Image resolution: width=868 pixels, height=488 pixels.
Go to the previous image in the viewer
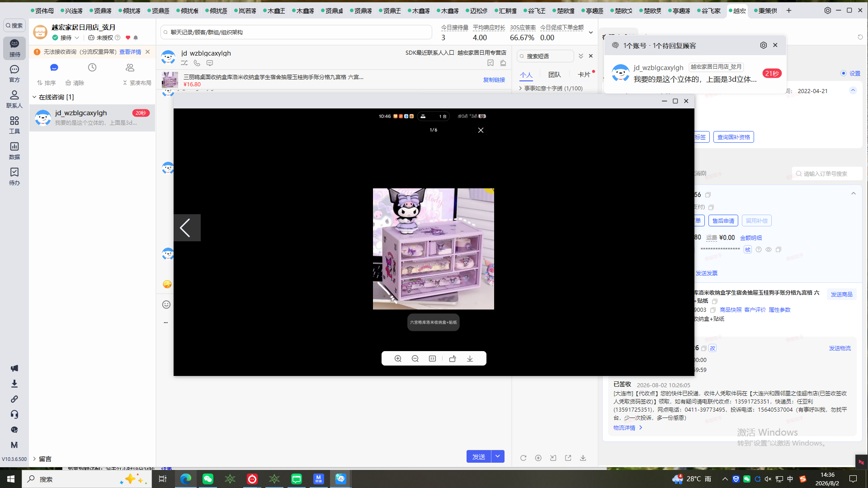click(x=187, y=228)
